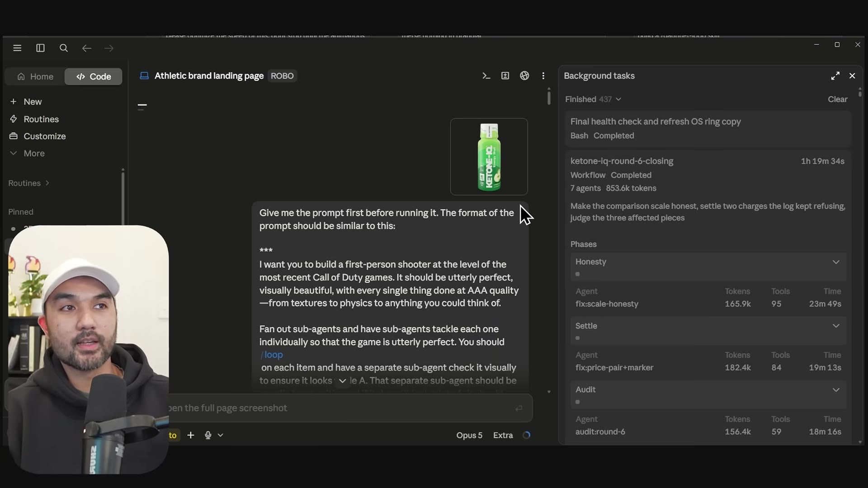868x488 pixels.
Task: Select the fix:scale-honesty agent row
Action: tap(708, 304)
